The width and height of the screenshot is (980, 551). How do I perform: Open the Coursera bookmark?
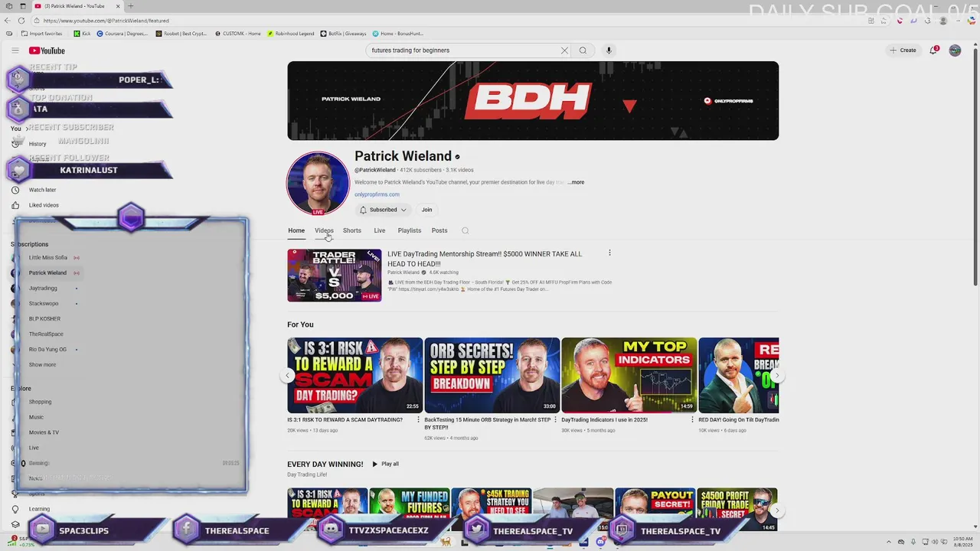(122, 34)
